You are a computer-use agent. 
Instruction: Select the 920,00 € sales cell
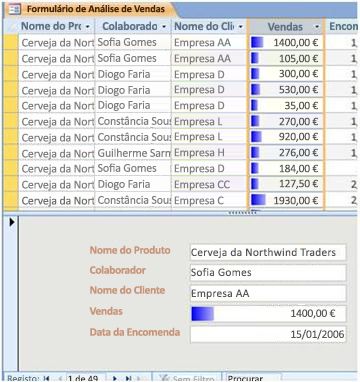[286, 137]
